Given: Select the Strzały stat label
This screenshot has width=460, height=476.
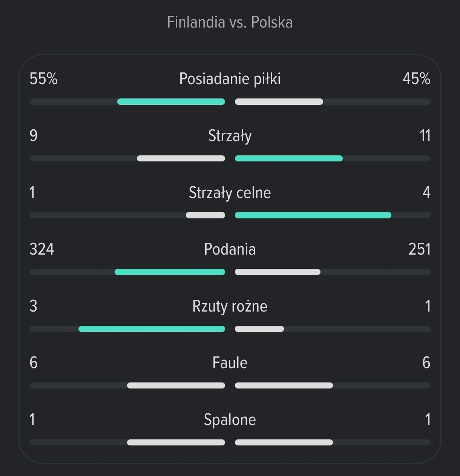Looking at the screenshot, I should coord(230,136).
